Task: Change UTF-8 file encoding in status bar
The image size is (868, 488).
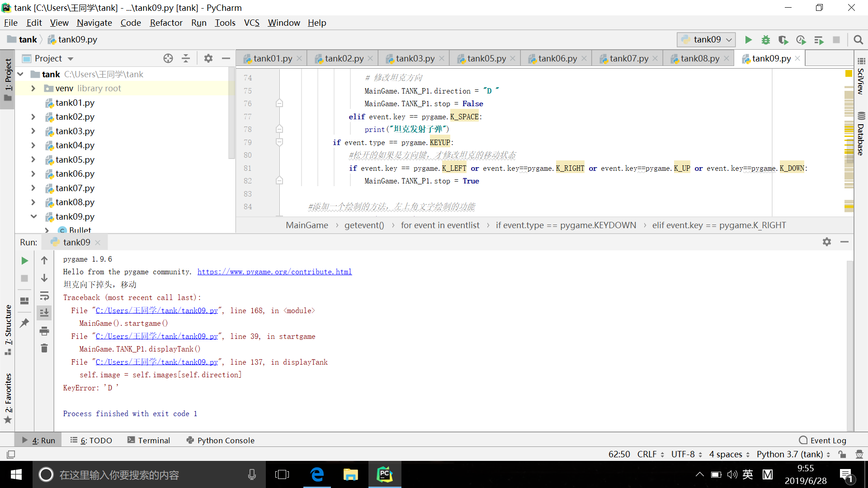Action: [x=687, y=454]
